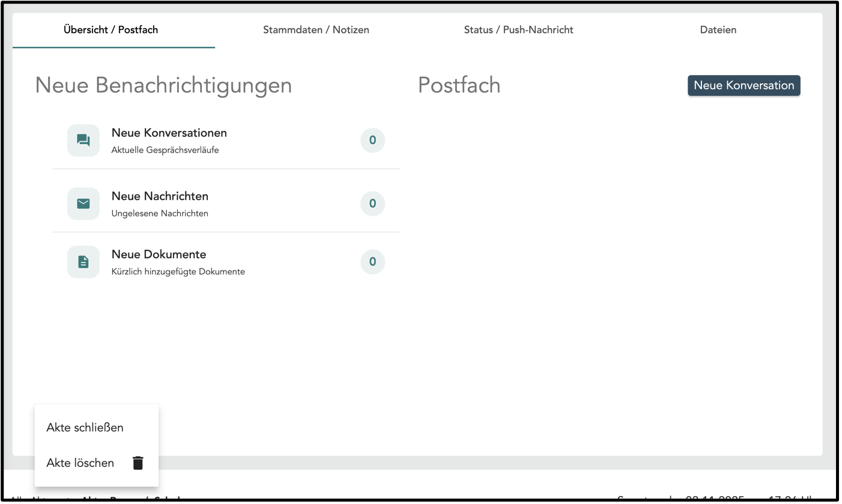
Task: Click the document icon for Neue Dokumente
Action: (x=83, y=262)
